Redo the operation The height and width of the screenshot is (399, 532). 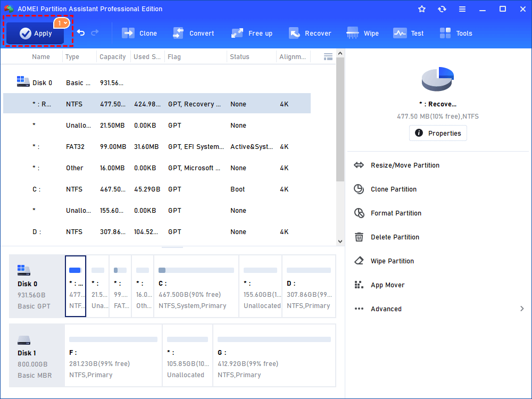pos(95,32)
